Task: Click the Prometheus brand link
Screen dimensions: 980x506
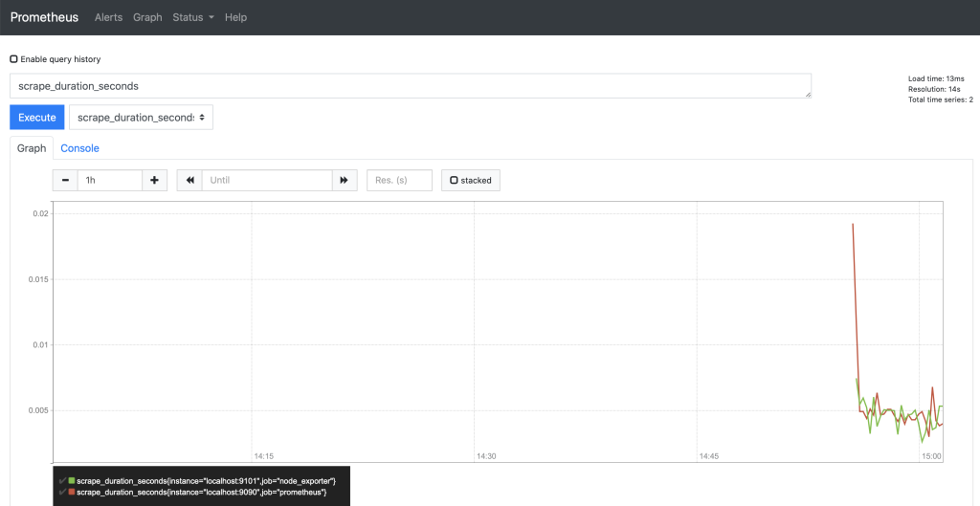Action: (44, 17)
